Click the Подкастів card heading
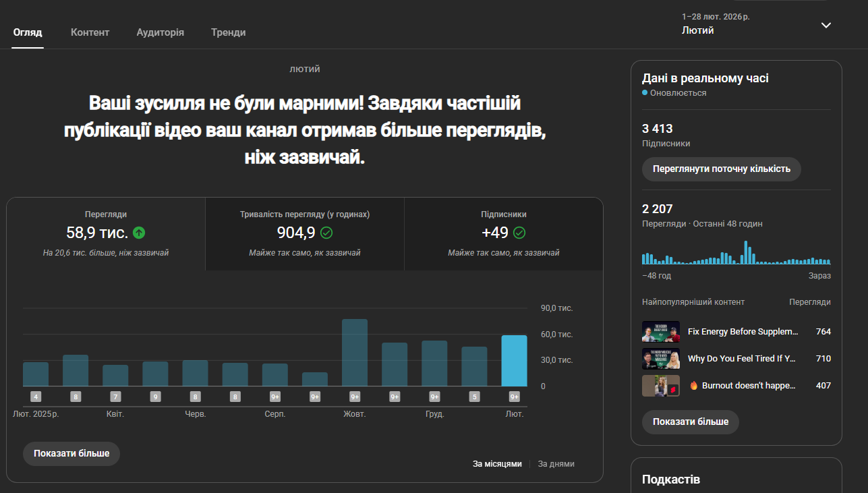The height and width of the screenshot is (493, 868). point(671,480)
